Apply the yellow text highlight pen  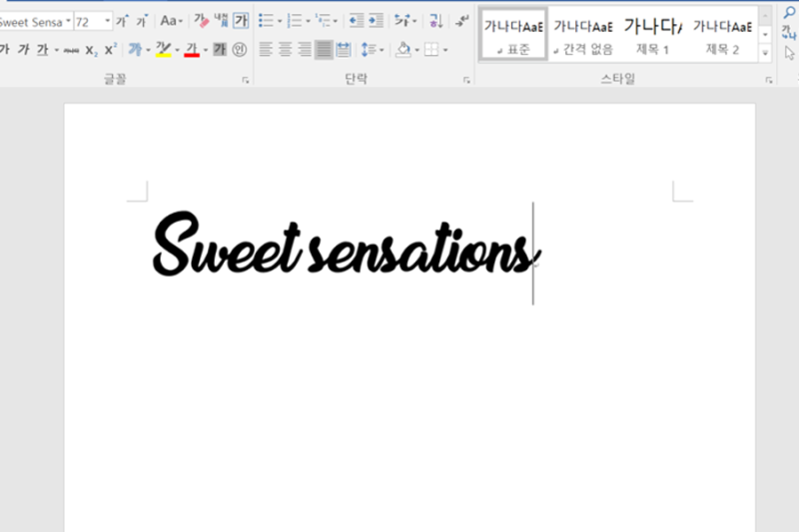pyautogui.click(x=163, y=49)
